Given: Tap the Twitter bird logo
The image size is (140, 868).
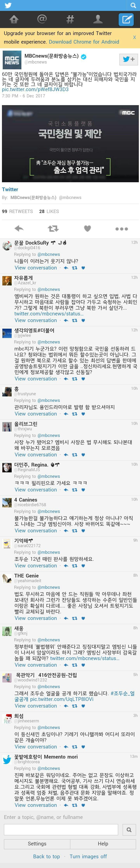Looking at the screenshot, I should coord(9,6).
